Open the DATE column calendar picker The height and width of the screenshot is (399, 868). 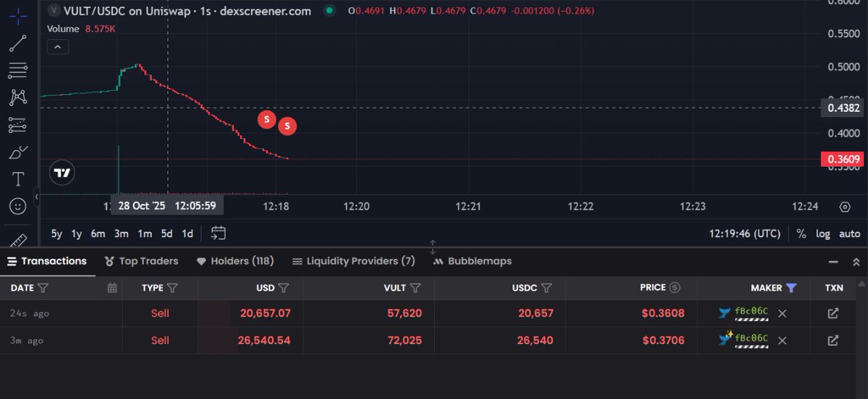pyautogui.click(x=112, y=288)
